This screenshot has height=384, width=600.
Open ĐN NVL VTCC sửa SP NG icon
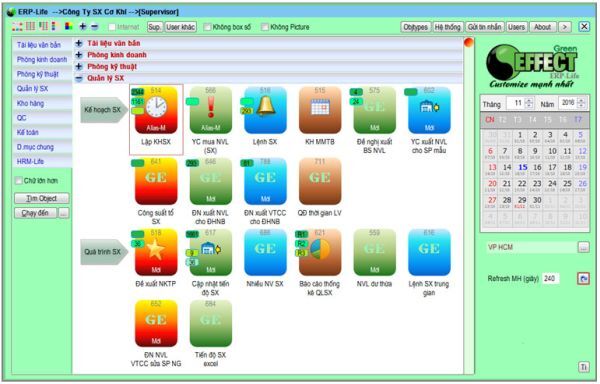156,324
